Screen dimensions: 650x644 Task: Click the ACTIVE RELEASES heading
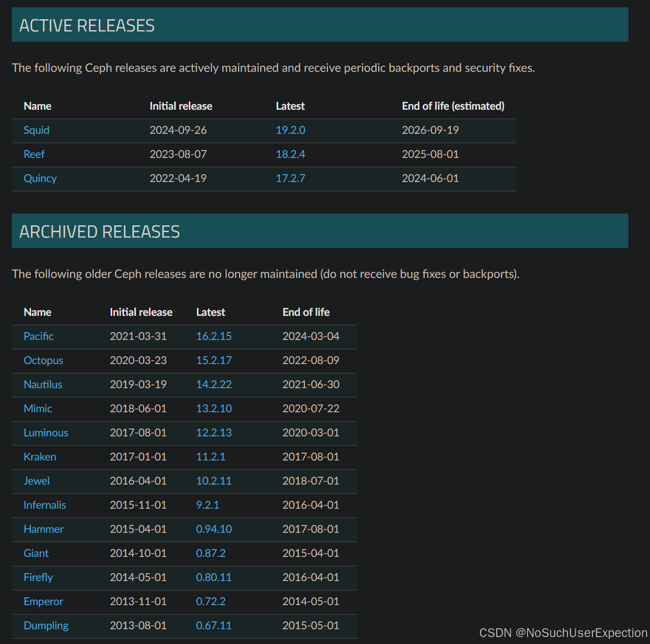pyautogui.click(x=87, y=26)
